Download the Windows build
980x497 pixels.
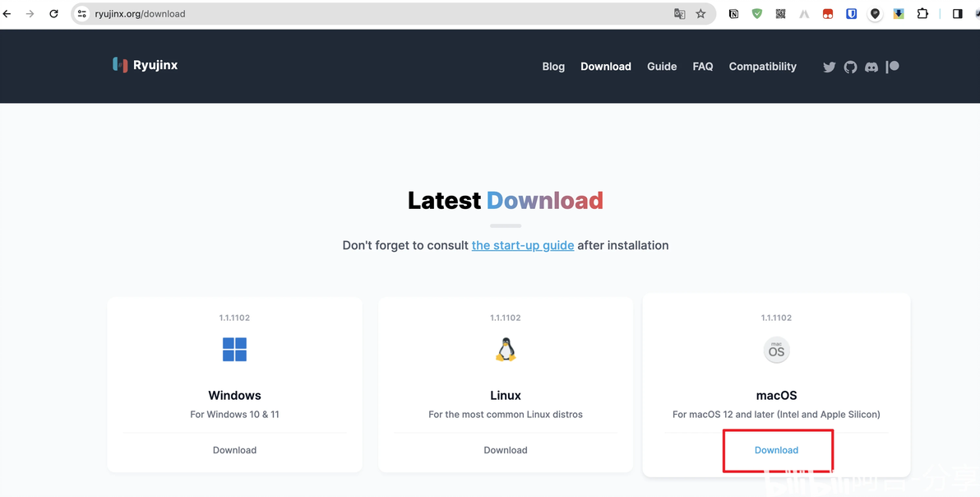tap(234, 450)
